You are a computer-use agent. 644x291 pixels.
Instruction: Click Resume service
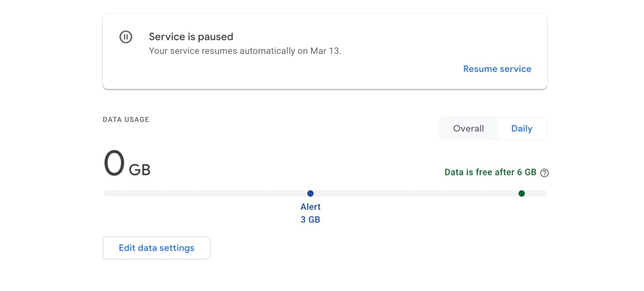pyautogui.click(x=497, y=69)
